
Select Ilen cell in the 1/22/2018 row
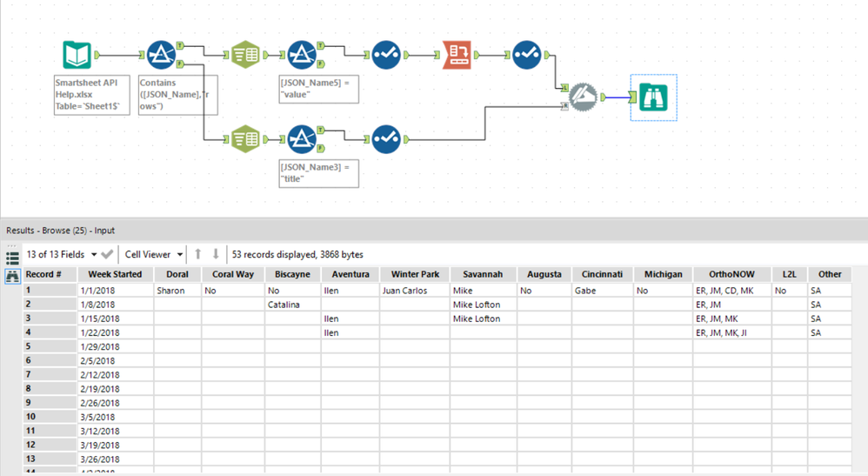(x=351, y=332)
